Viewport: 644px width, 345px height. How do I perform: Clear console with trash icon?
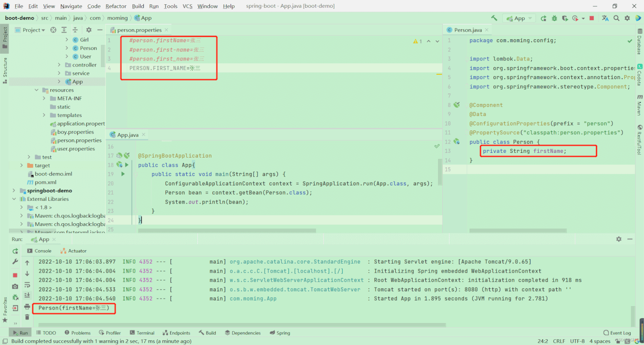pos(27,317)
